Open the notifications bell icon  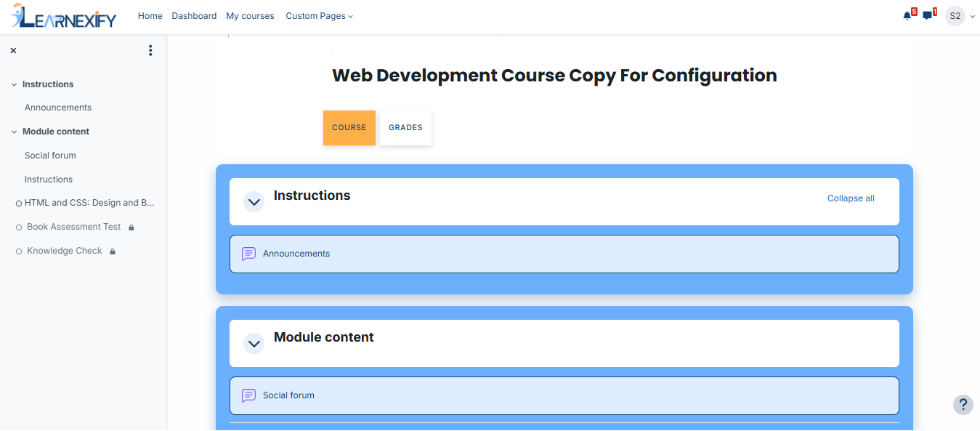click(907, 16)
